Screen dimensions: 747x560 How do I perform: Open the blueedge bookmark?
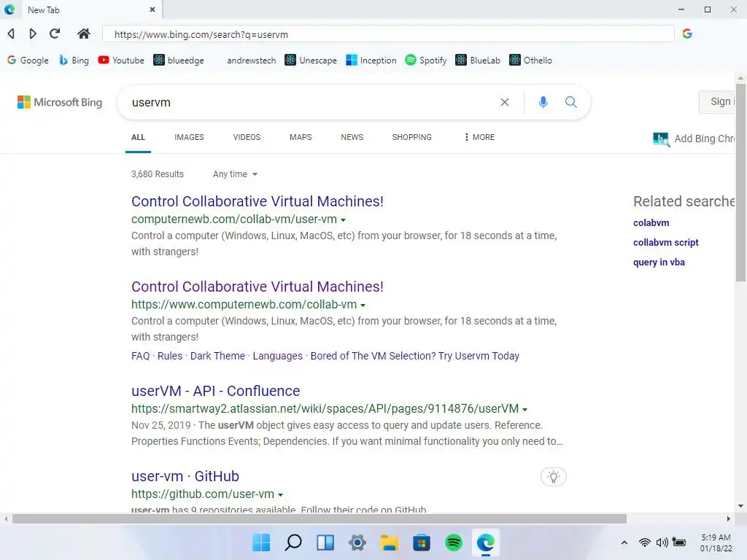coord(179,60)
